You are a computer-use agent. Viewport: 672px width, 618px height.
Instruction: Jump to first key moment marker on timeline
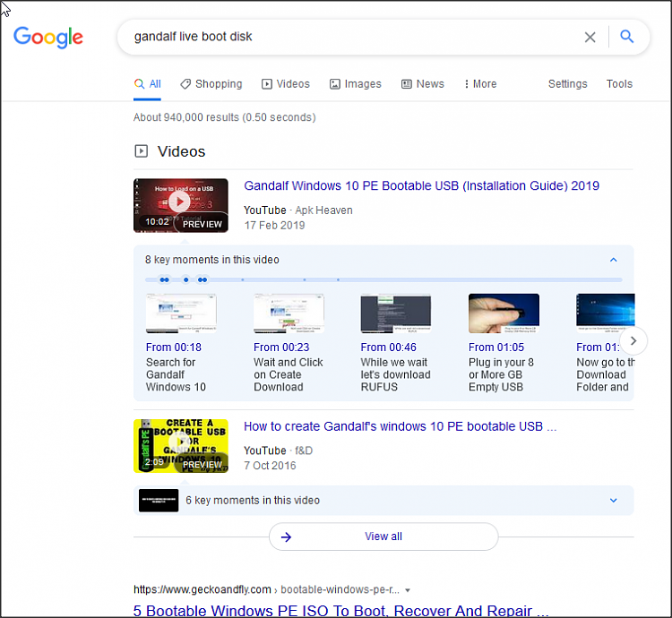pos(161,279)
